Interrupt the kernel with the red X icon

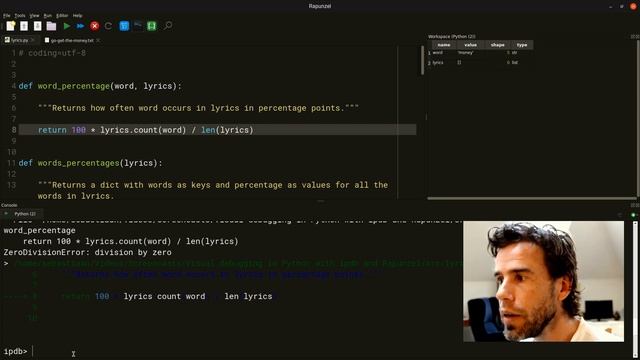click(x=95, y=26)
